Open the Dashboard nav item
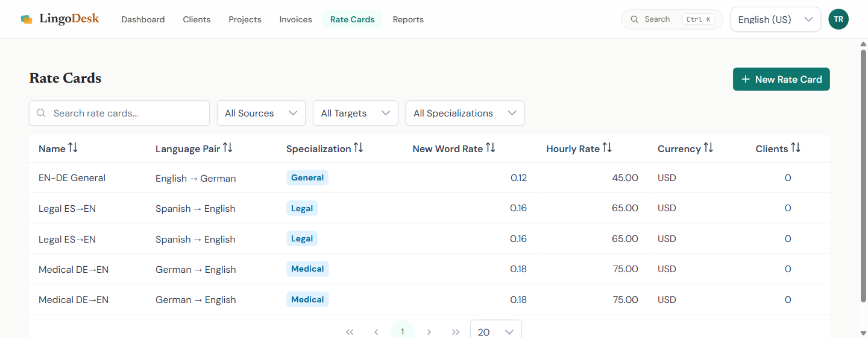The height and width of the screenshot is (338, 868). click(143, 19)
